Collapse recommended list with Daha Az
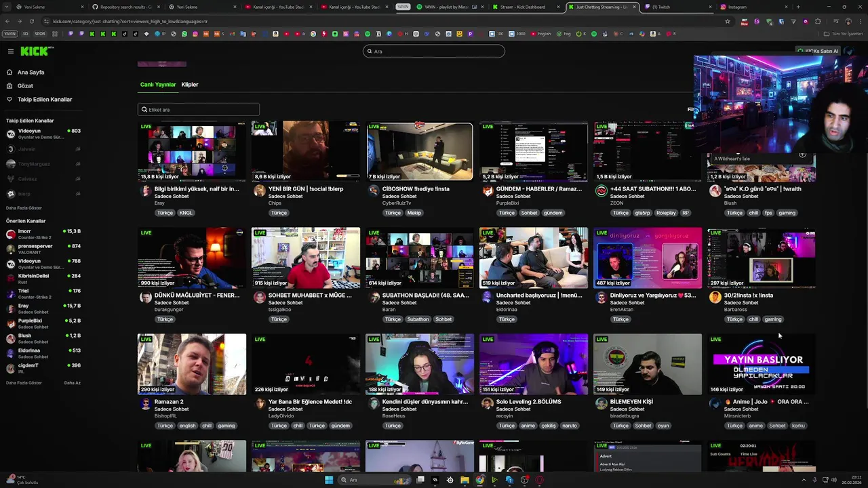The height and width of the screenshot is (488, 868). [73, 383]
